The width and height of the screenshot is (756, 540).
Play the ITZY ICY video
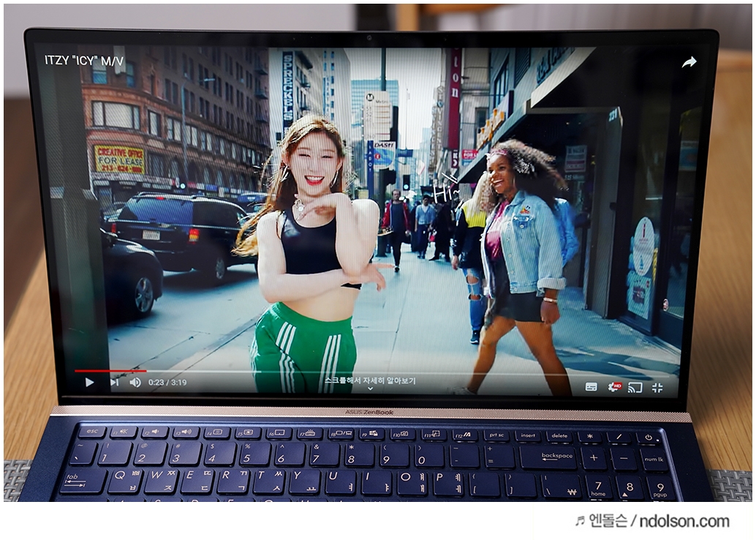point(89,382)
